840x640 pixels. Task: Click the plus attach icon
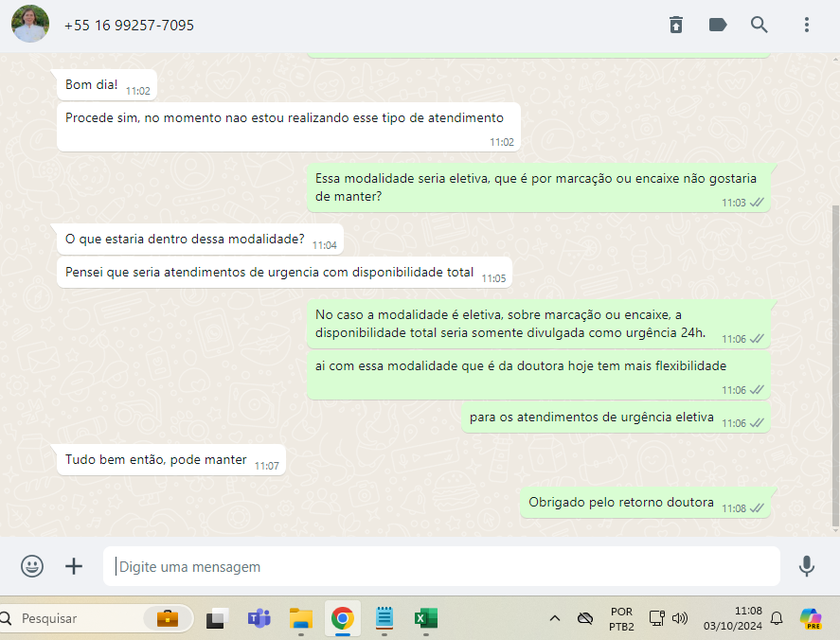[x=74, y=566]
